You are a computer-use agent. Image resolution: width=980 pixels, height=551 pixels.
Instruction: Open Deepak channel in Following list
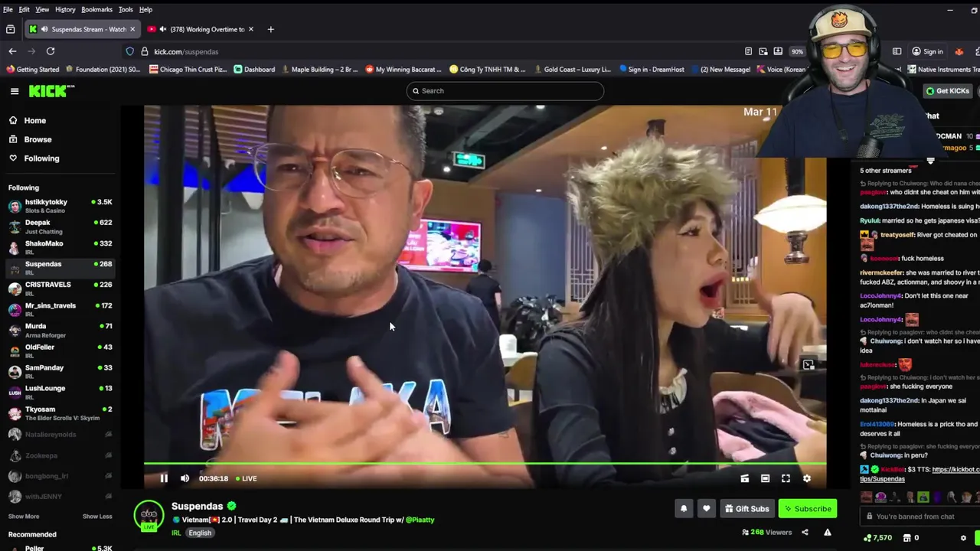[60, 227]
